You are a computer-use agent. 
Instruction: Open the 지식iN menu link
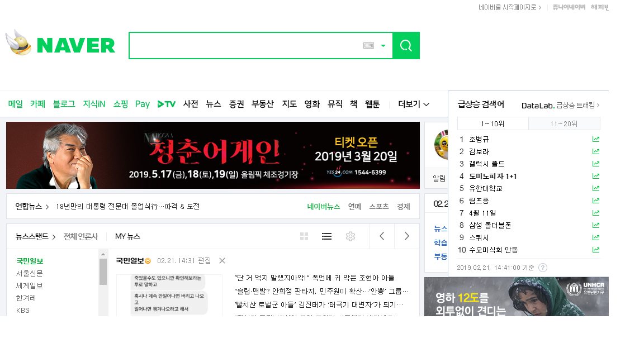click(94, 104)
